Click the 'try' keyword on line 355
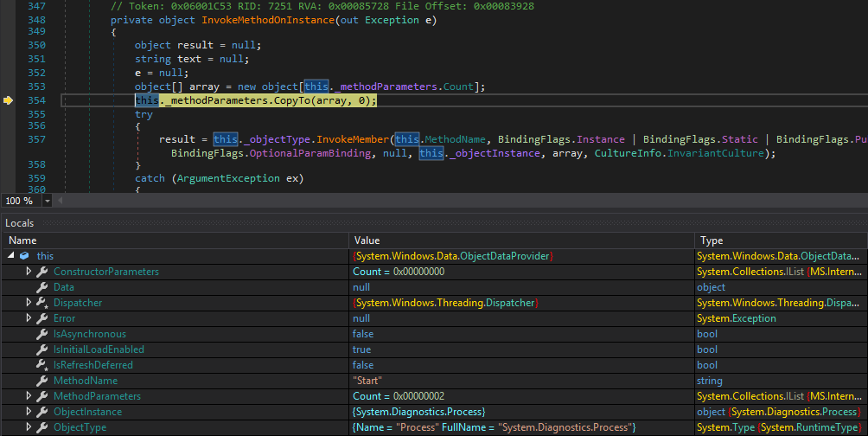 pyautogui.click(x=144, y=114)
